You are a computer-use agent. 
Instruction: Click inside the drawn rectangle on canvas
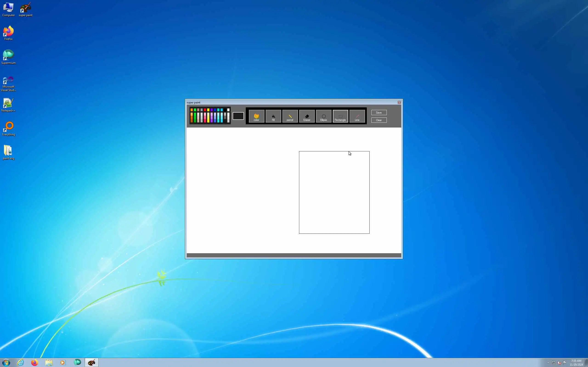[334, 192]
